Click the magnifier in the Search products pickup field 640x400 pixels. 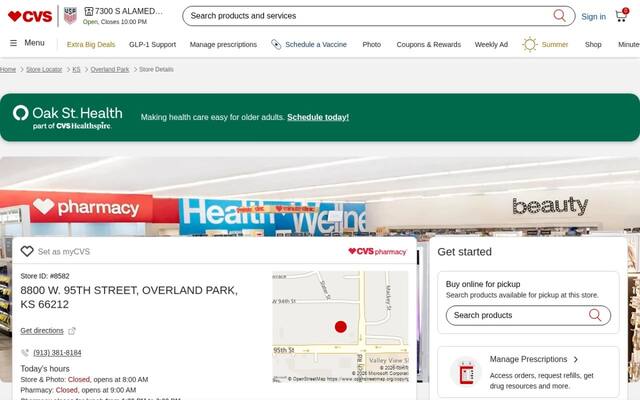(x=595, y=315)
